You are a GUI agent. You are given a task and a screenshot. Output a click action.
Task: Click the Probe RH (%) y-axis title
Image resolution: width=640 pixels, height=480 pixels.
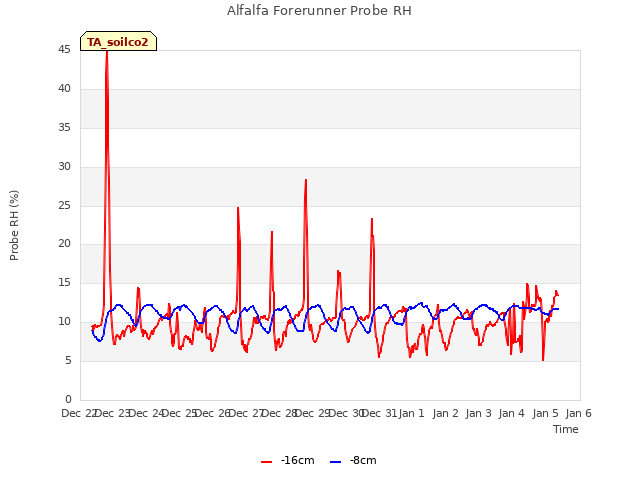click(x=14, y=225)
